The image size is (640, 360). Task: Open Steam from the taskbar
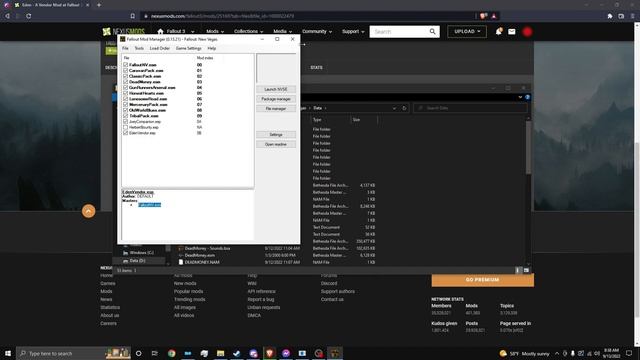point(237,353)
